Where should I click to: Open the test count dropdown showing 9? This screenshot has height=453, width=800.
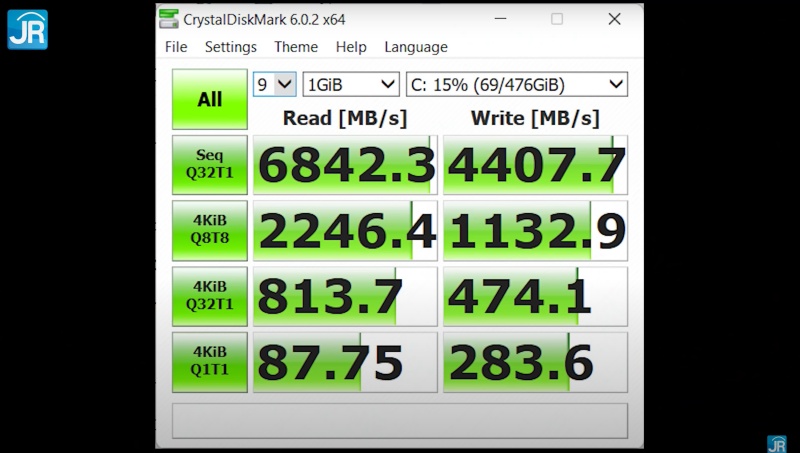(x=275, y=84)
